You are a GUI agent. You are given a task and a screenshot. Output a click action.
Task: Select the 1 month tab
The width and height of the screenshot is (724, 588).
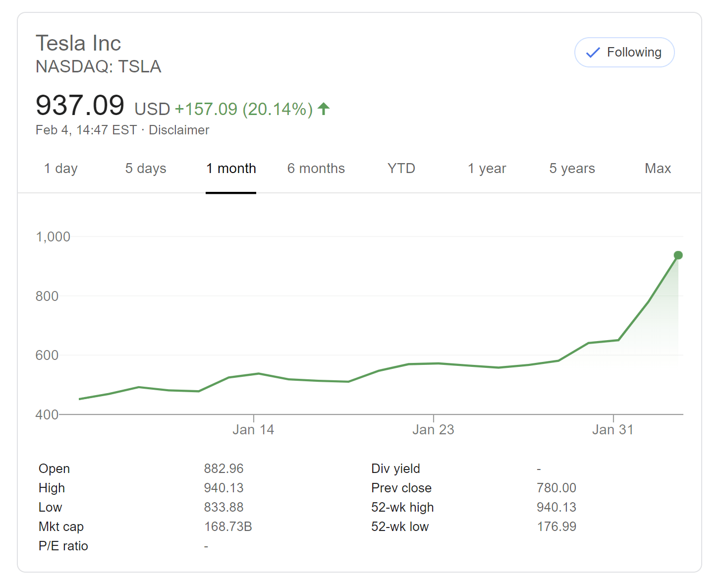(x=231, y=169)
